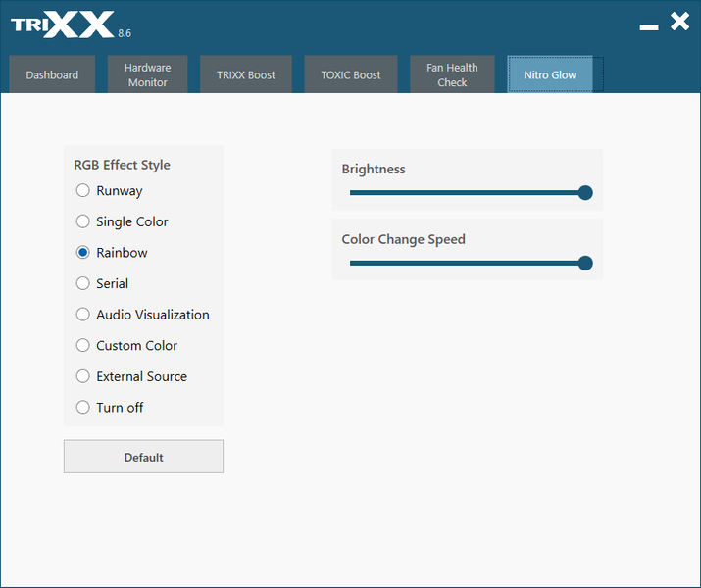Open Fan Health Check tab
This screenshot has height=588, width=701.
pos(452,74)
